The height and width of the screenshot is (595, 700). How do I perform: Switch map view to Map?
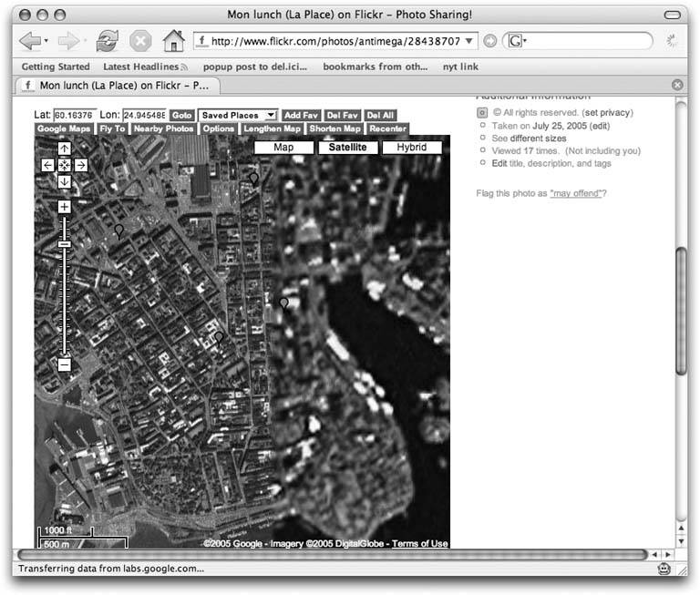pyautogui.click(x=283, y=147)
